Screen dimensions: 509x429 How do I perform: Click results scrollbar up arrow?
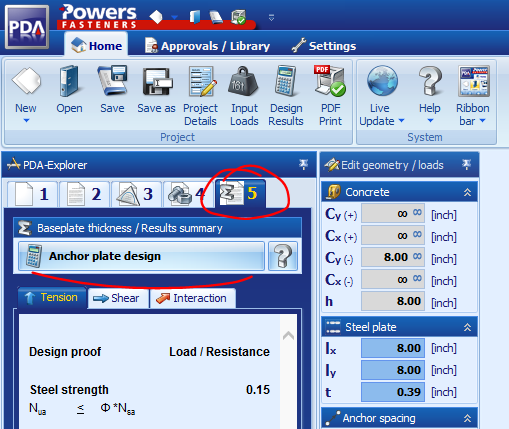288,335
